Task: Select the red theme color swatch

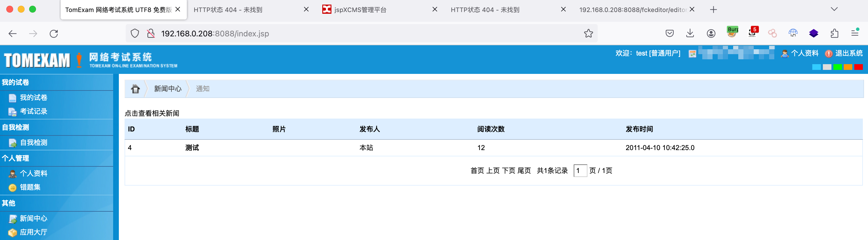Action: pos(858,67)
